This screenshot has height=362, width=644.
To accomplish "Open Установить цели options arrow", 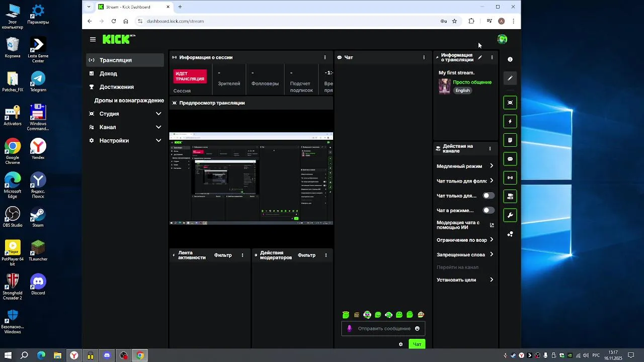I will tap(492, 280).
